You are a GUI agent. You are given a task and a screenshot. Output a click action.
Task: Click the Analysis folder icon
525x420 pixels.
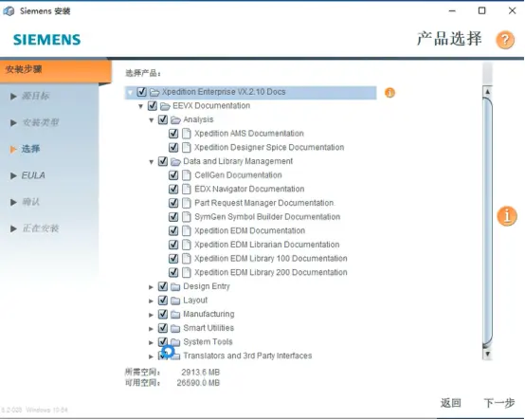pyautogui.click(x=175, y=119)
